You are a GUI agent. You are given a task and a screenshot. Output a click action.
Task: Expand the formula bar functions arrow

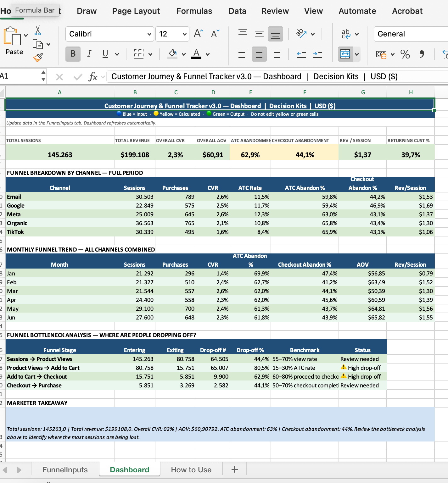pos(103,77)
